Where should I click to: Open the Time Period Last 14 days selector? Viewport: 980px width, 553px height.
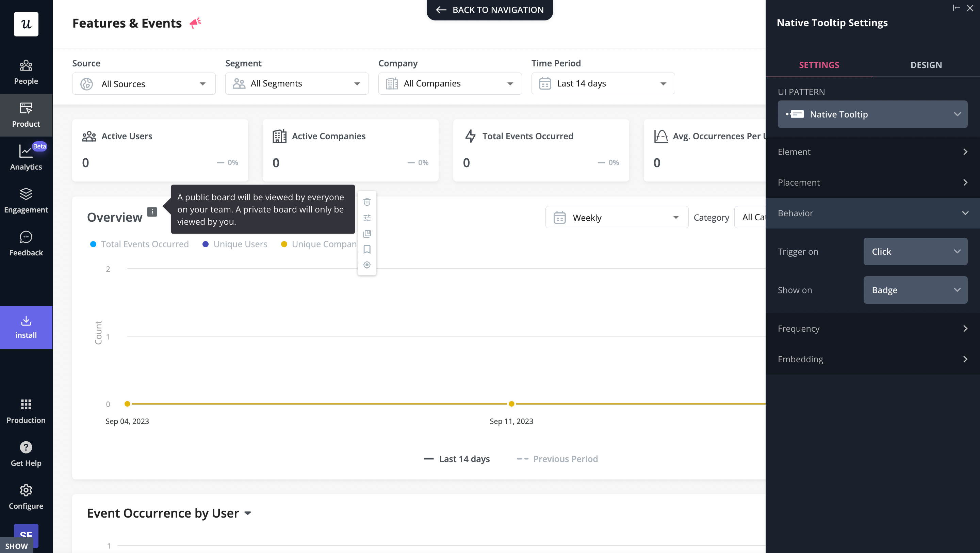[x=603, y=83]
